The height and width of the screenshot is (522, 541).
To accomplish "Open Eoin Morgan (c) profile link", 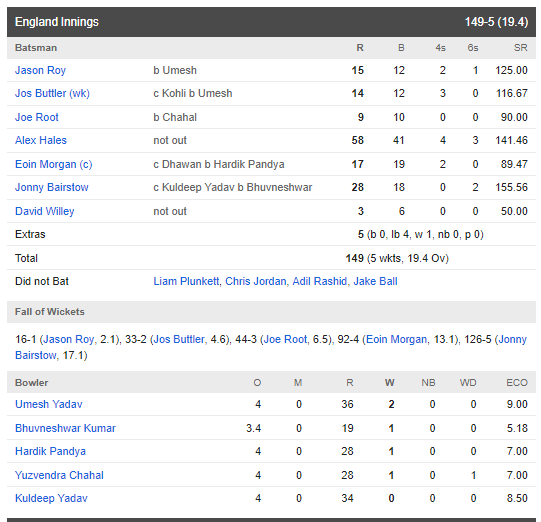I will tap(53, 164).
